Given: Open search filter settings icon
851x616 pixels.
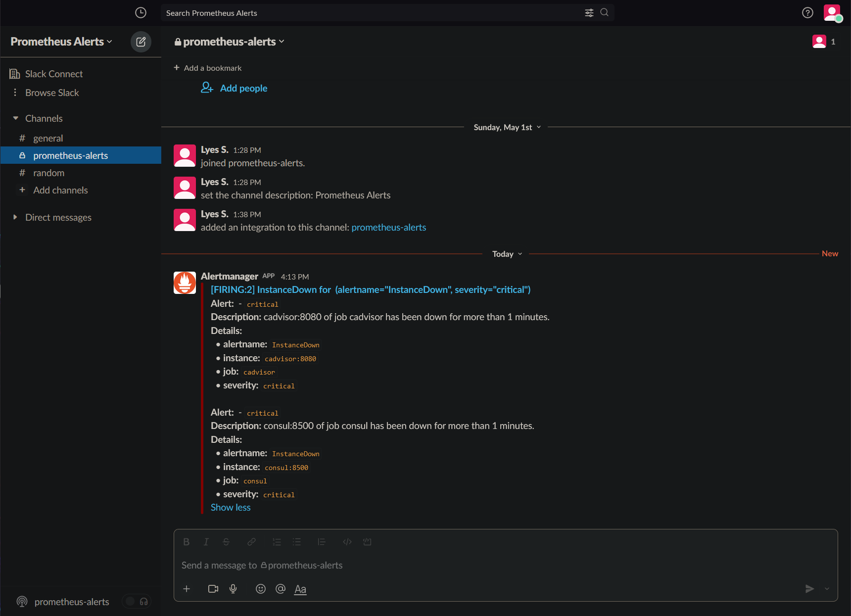Looking at the screenshot, I should click(x=589, y=13).
